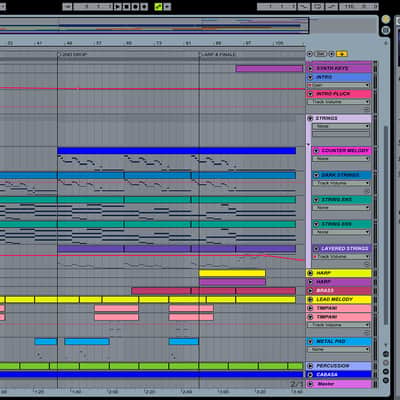The image size is (400, 400).
Task: Fold the DARK STRINGS track
Action: [x=316, y=175]
